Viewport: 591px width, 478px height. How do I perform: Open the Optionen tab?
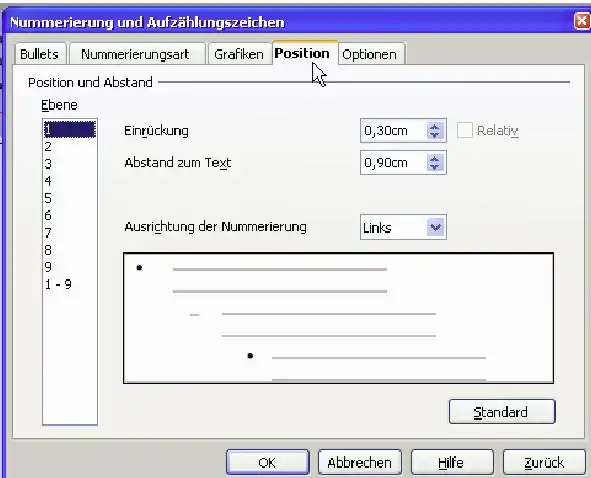click(x=370, y=54)
